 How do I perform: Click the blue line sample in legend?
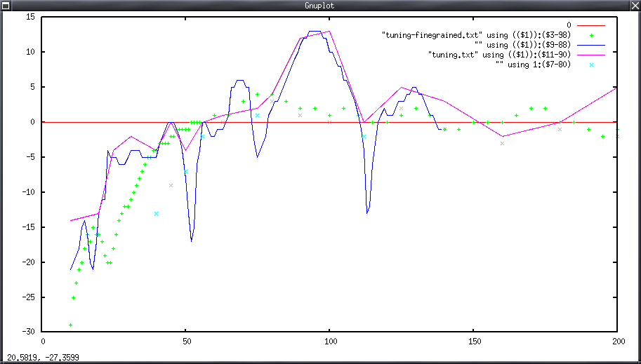[x=591, y=46]
